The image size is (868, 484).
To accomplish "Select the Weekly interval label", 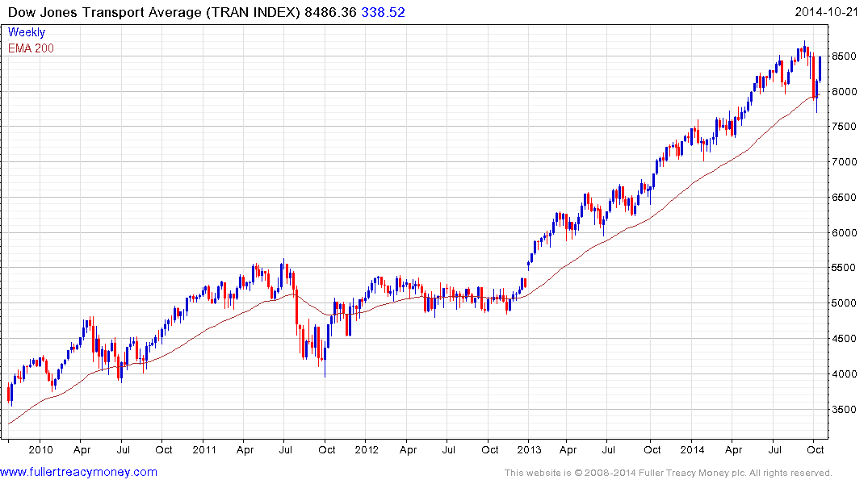I will [27, 32].
